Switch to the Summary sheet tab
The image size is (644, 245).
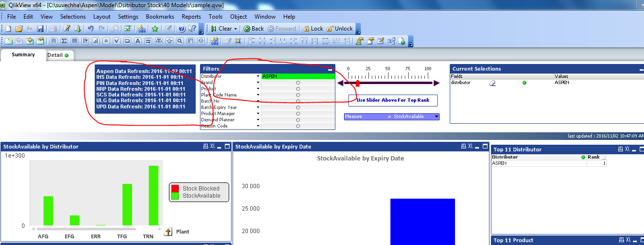(23, 54)
